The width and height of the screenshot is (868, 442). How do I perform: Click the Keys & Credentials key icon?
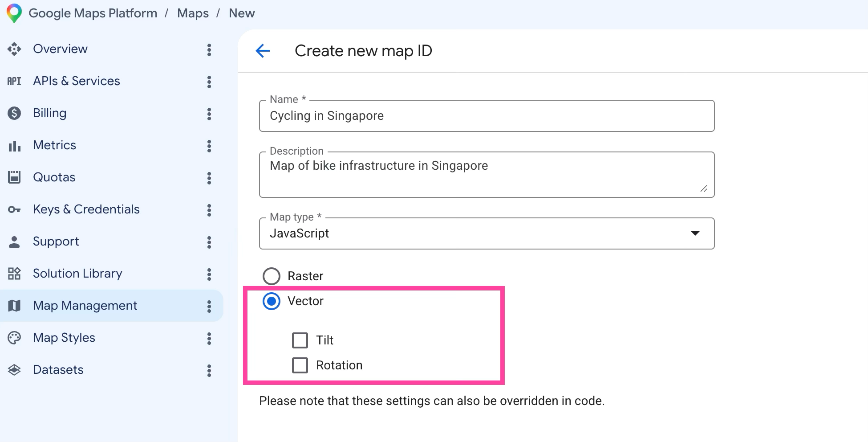[x=14, y=209]
